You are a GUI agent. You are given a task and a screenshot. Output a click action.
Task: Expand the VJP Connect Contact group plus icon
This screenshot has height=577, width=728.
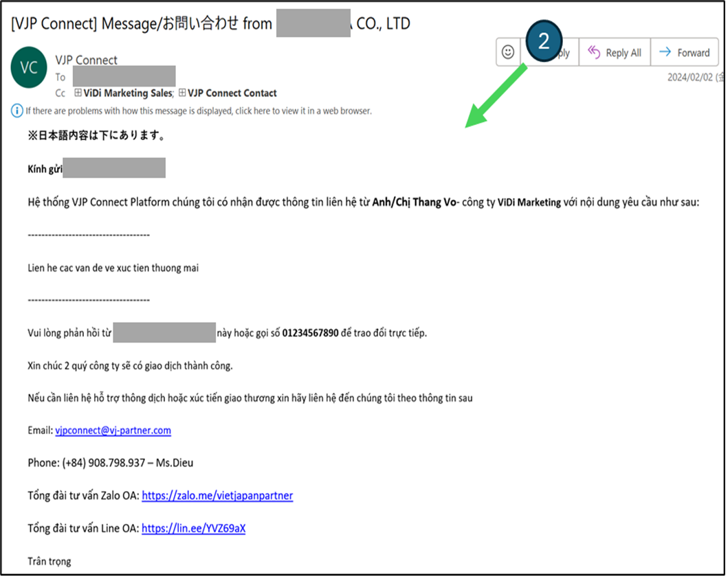click(x=182, y=93)
